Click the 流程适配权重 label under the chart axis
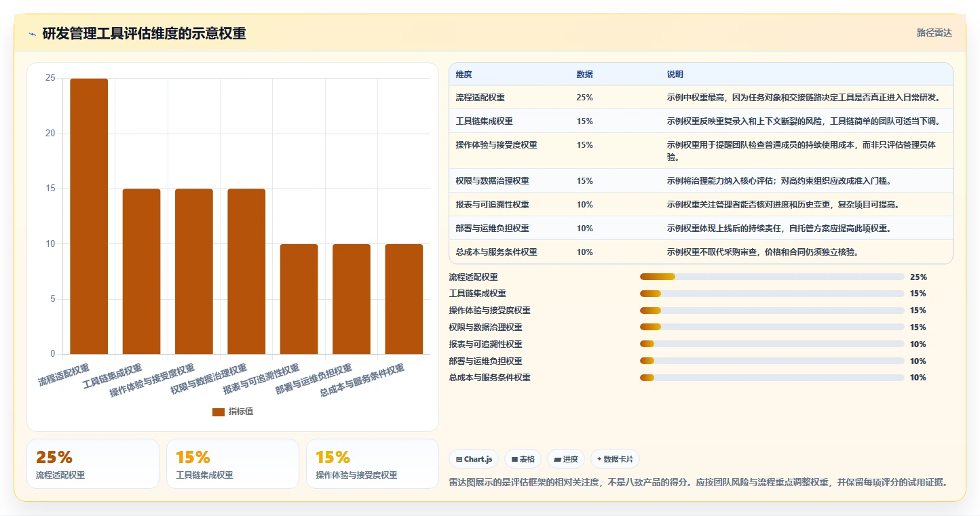 [x=64, y=375]
